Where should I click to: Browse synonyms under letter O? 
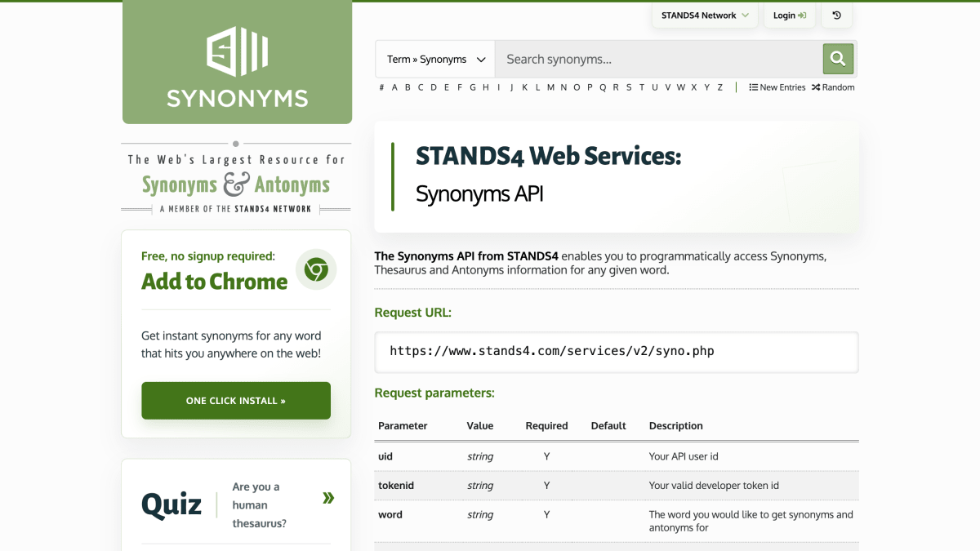pos(577,87)
